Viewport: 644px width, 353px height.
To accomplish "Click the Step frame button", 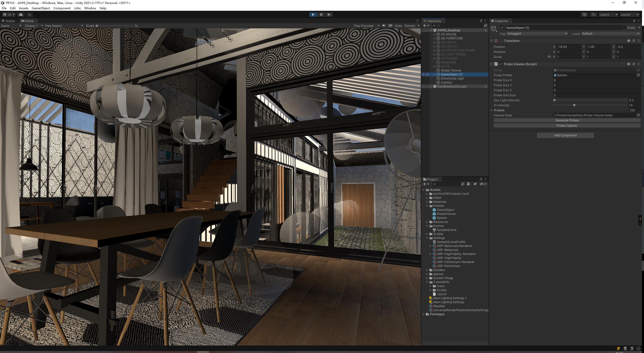I will click(x=329, y=15).
